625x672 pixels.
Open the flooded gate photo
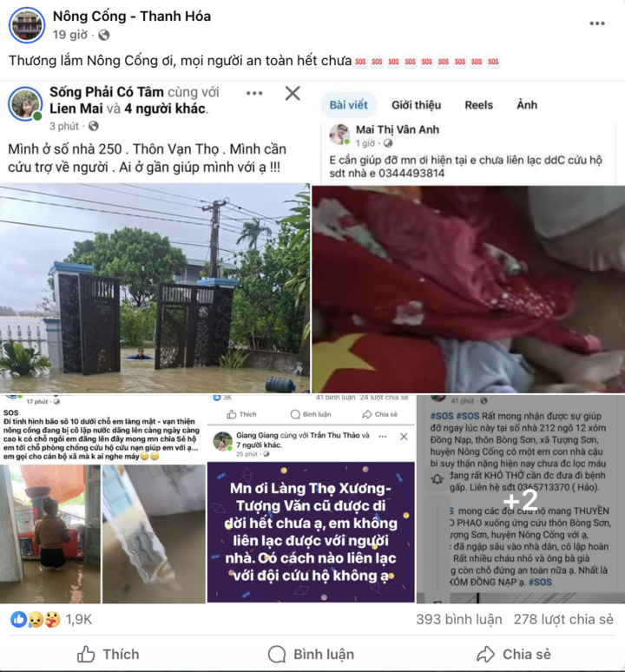coord(155,288)
